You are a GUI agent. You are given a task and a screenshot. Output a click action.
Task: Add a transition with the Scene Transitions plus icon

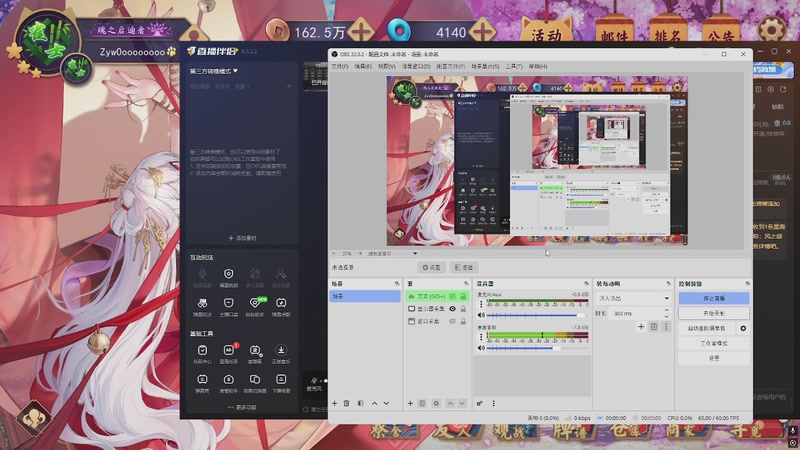(641, 327)
